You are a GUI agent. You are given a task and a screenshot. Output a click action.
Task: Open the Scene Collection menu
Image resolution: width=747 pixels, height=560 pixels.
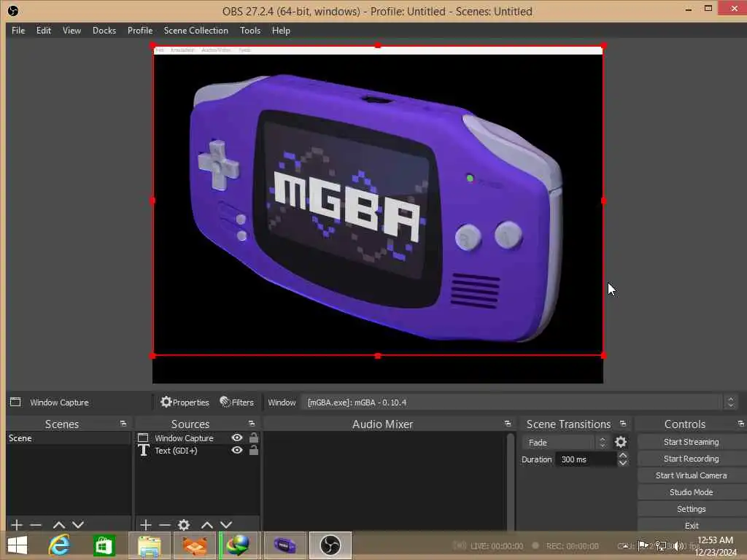(x=196, y=31)
